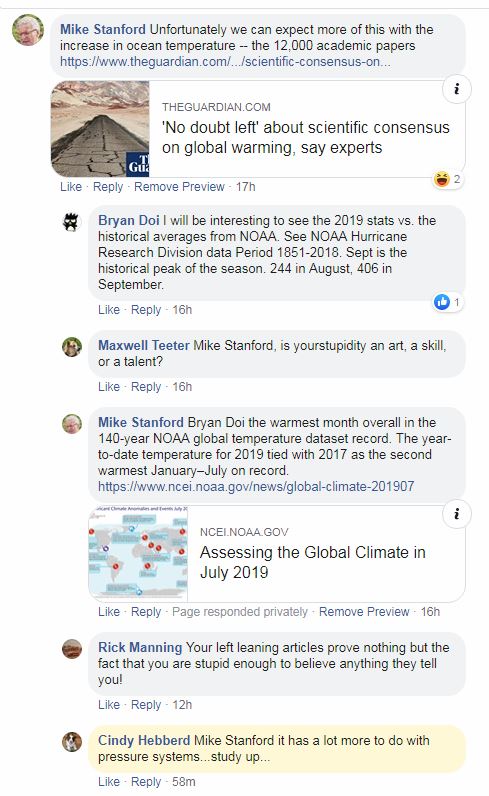Open Mike Stanford's top profile picture
Viewport: 489px width, 796px height.
(28, 30)
